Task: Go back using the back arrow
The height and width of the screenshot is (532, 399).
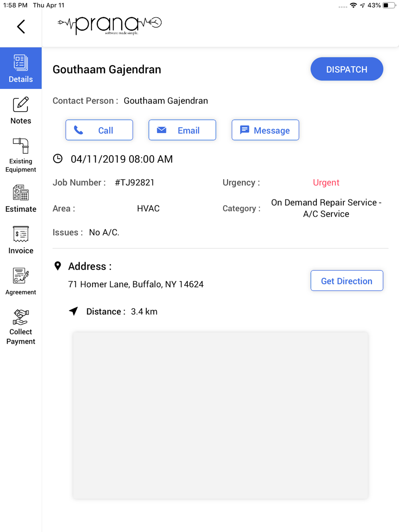Action: [x=21, y=27]
